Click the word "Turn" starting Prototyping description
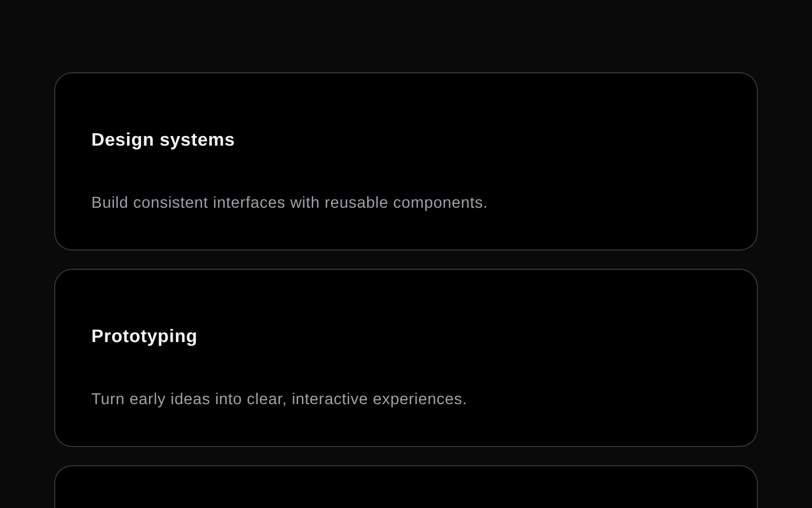812x508 pixels. coord(108,398)
